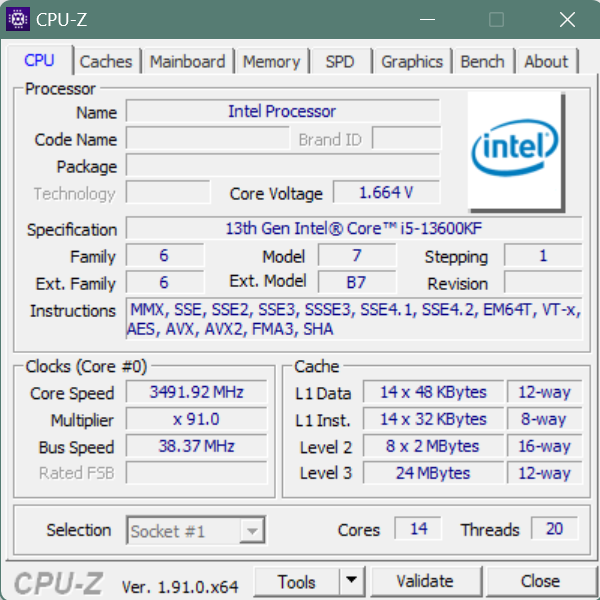600x600 pixels.
Task: Click L1 Data value 14 x 48 KBytes
Action: [x=433, y=392]
